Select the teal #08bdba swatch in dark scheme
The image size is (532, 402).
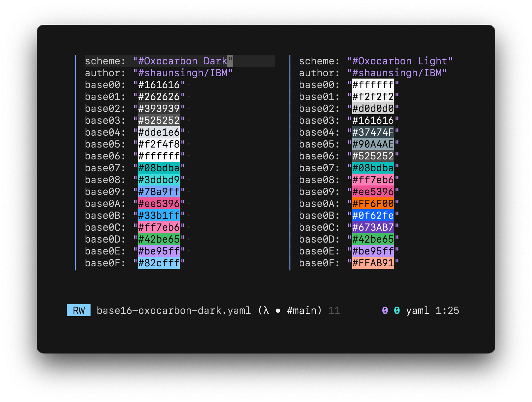click(159, 168)
